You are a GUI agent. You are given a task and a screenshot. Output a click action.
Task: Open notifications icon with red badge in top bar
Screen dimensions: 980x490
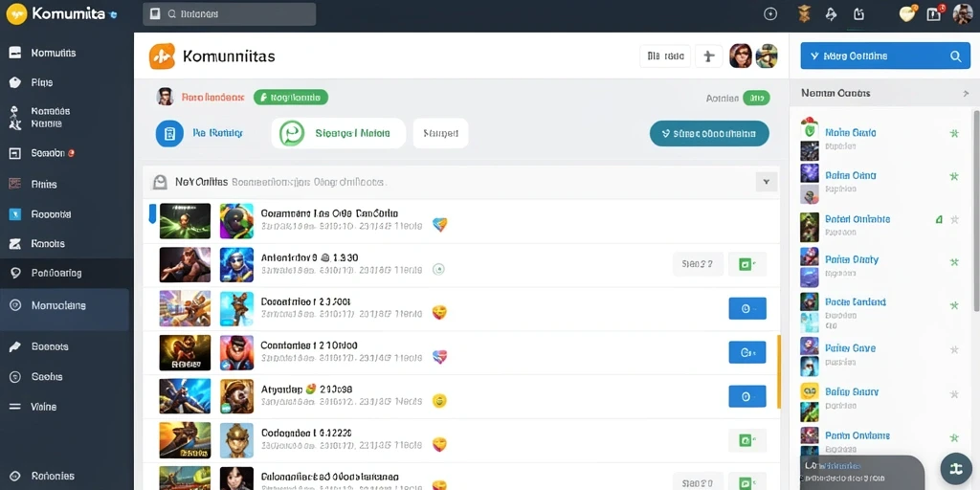click(934, 13)
